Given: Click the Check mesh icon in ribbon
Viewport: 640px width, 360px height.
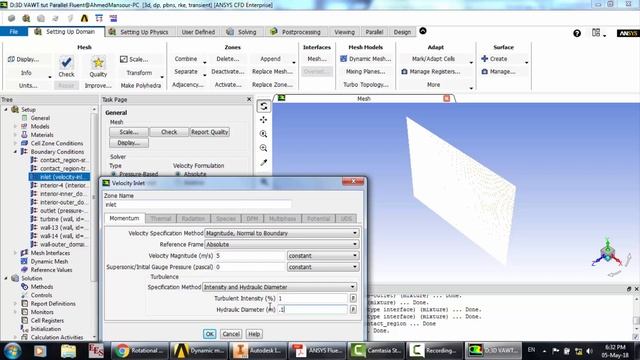Looking at the screenshot, I should pyautogui.click(x=66, y=62).
